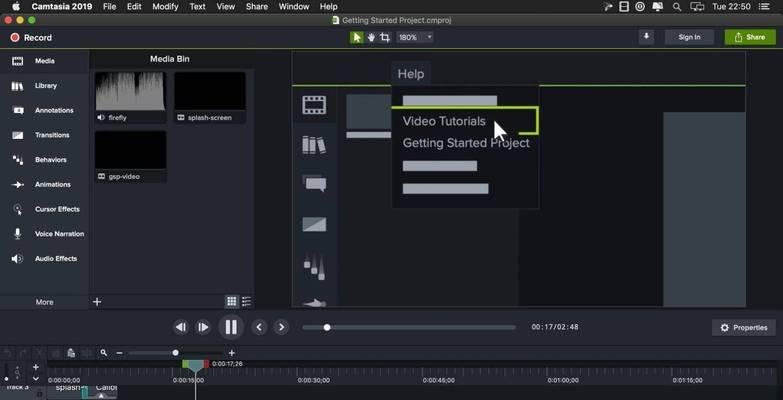The height and width of the screenshot is (400, 783).
Task: Click the timeline playhead marker
Action: tap(195, 366)
